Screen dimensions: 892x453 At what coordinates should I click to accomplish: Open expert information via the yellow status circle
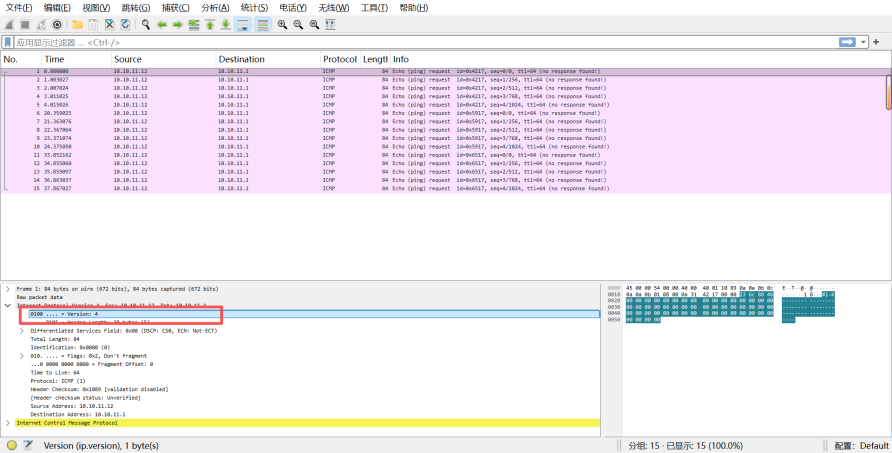click(12, 445)
